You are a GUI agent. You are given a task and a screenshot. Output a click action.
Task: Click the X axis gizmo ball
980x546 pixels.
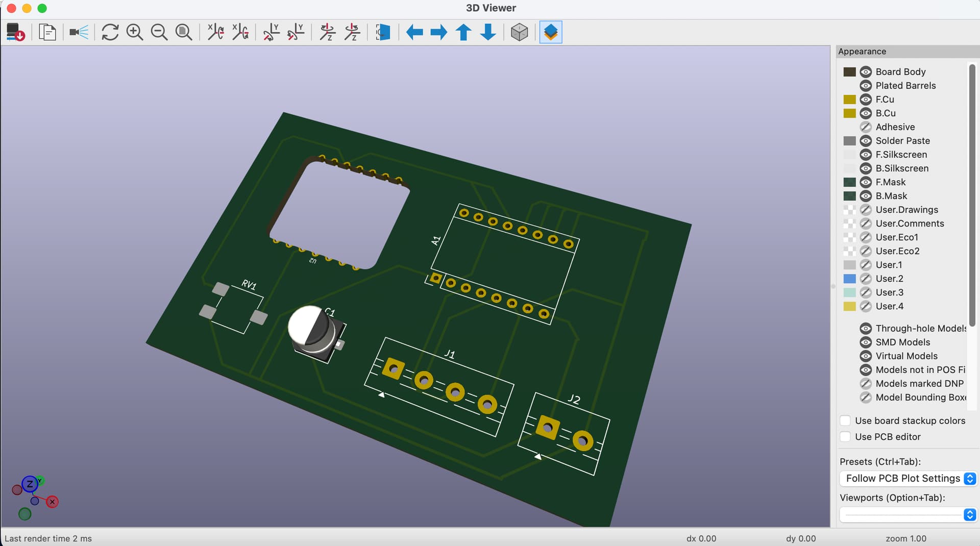tap(52, 502)
